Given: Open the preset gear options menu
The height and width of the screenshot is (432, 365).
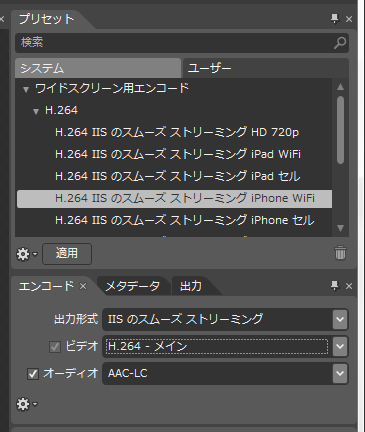Looking at the screenshot, I should 27,254.
